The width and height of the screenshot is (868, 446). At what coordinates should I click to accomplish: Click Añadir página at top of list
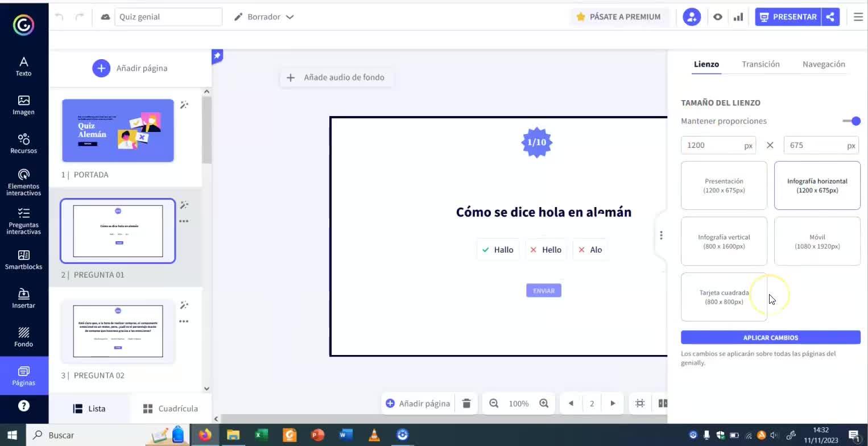(x=130, y=68)
